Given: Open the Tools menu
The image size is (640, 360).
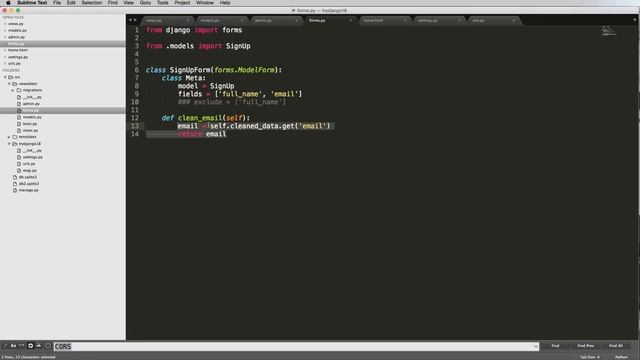Looking at the screenshot, I should [162, 3].
